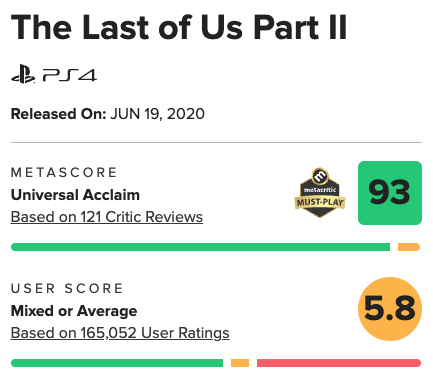Open Based on 121 Critic Reviews link
The image size is (433, 389).
tap(107, 217)
